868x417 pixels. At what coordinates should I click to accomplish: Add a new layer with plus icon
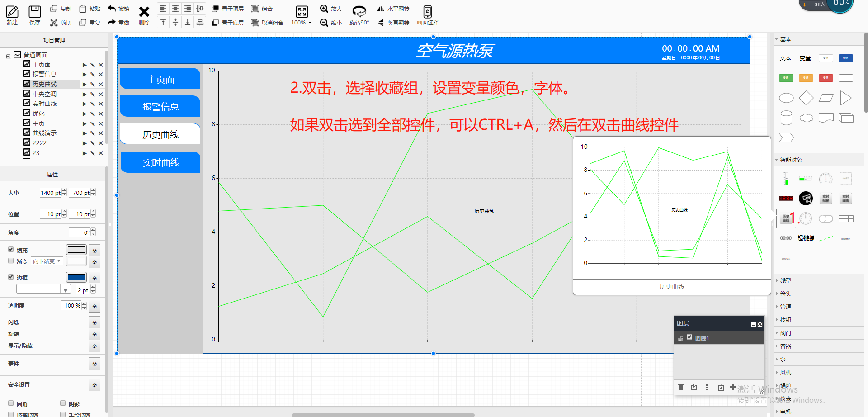pyautogui.click(x=733, y=387)
